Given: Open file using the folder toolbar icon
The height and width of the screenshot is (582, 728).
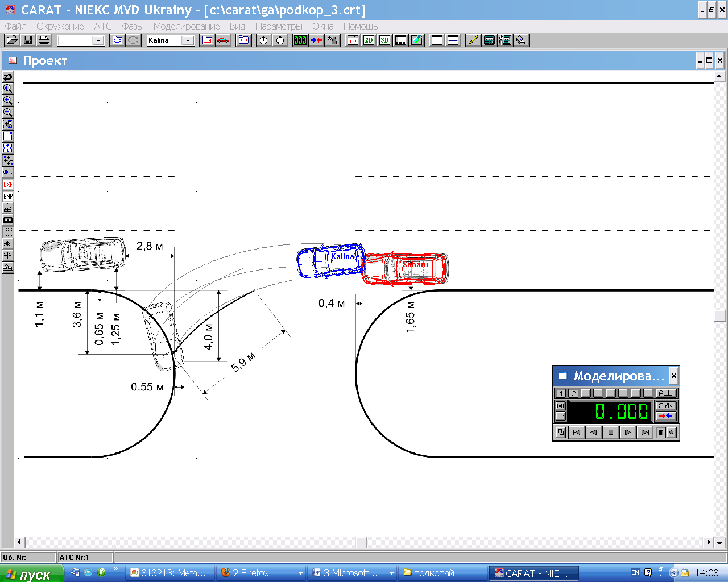Looking at the screenshot, I should [12, 40].
